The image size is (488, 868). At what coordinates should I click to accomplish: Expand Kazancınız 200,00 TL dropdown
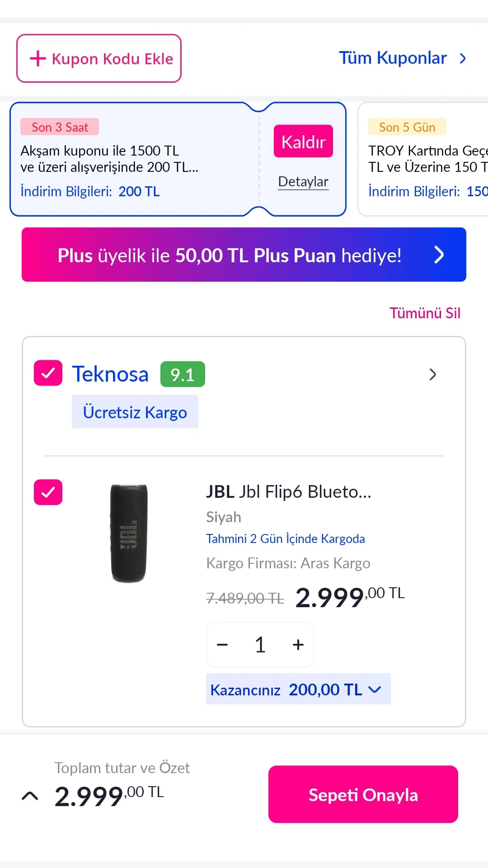tap(375, 689)
